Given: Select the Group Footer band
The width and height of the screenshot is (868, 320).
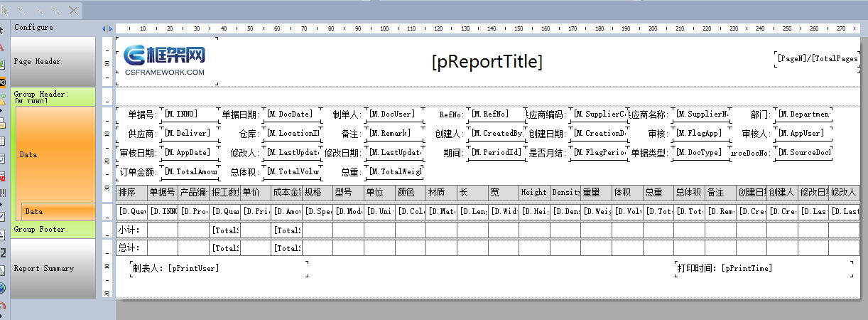Looking at the screenshot, I should [x=53, y=229].
